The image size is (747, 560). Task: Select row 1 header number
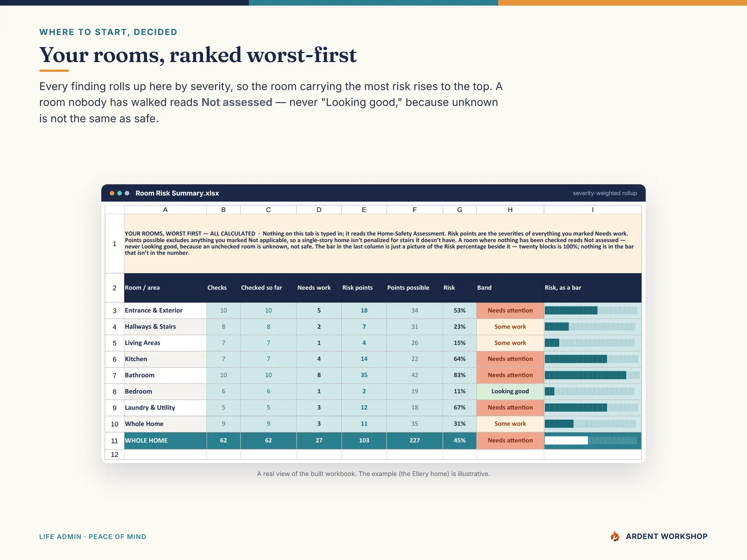[x=114, y=244]
